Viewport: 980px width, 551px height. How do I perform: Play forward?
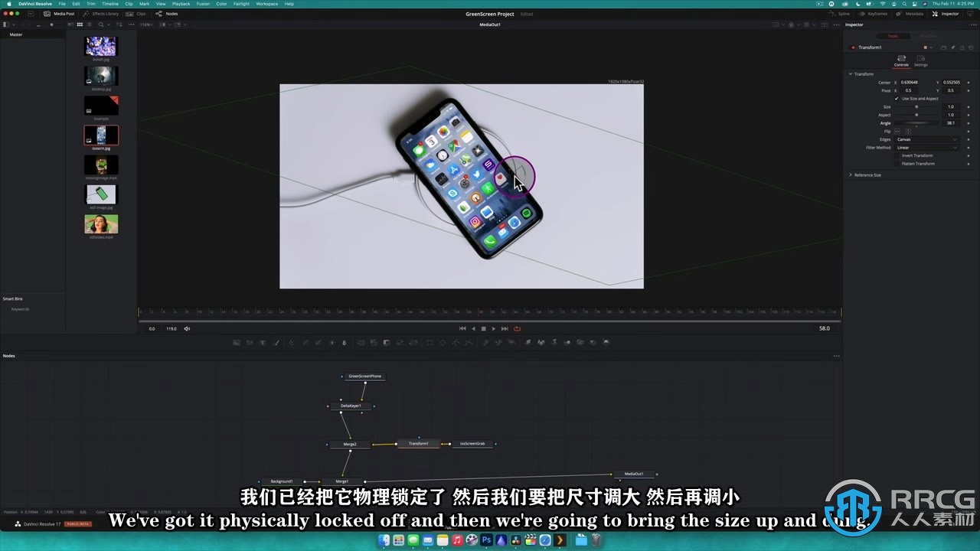click(494, 328)
